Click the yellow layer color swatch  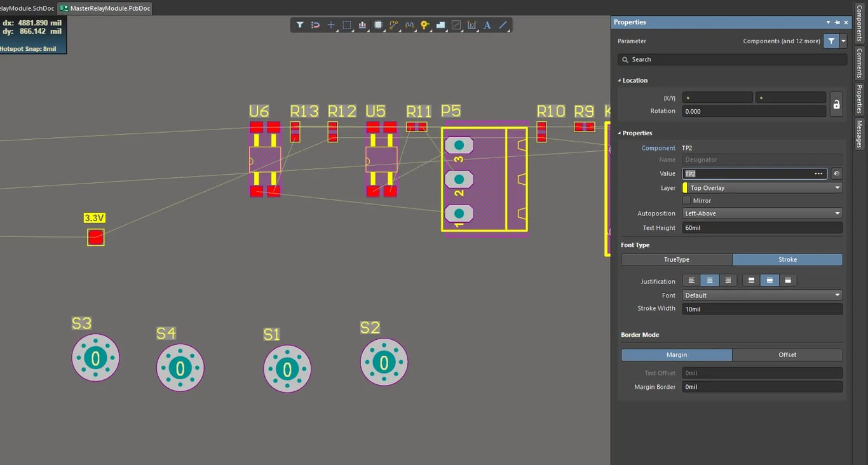(x=685, y=188)
